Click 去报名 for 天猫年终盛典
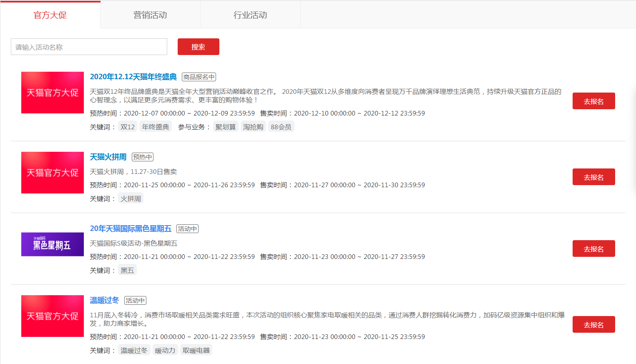The width and height of the screenshot is (636, 364). (x=593, y=101)
